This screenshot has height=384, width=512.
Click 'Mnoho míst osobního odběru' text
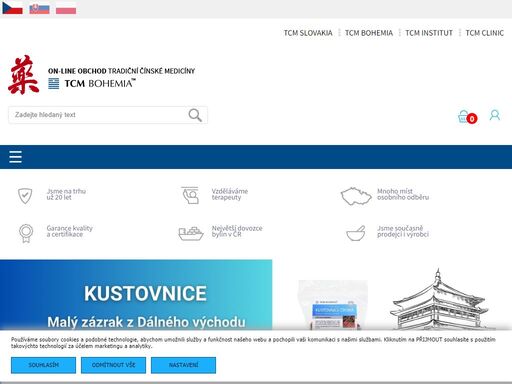(403, 194)
